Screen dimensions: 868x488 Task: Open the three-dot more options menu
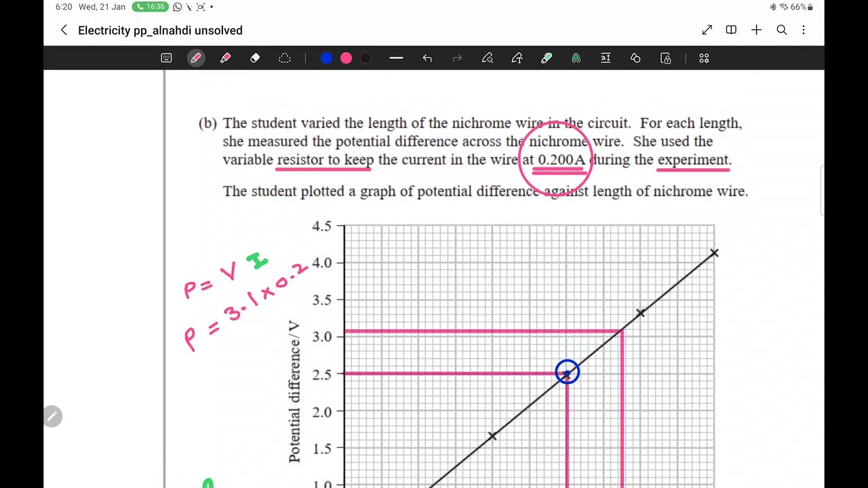(804, 30)
